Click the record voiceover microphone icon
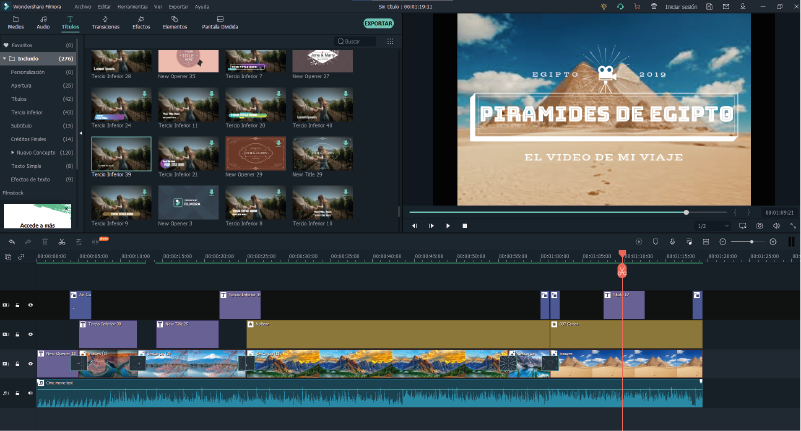Screen dimensions: 801x431 [672, 242]
